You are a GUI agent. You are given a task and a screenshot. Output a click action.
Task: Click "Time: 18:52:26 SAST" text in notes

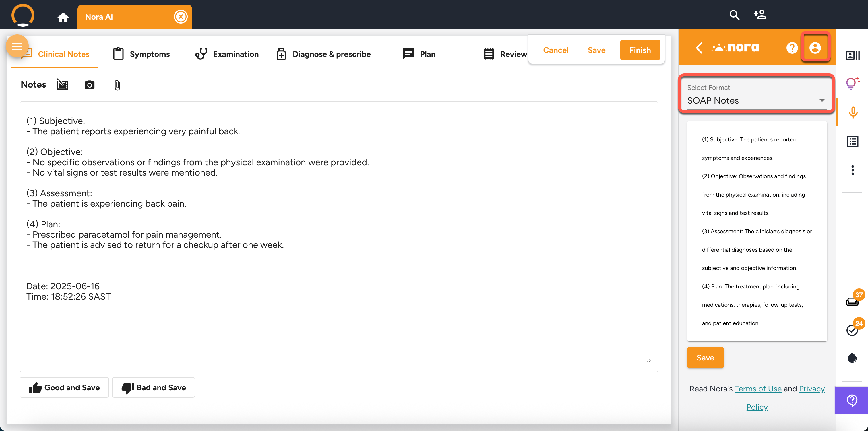(68, 296)
